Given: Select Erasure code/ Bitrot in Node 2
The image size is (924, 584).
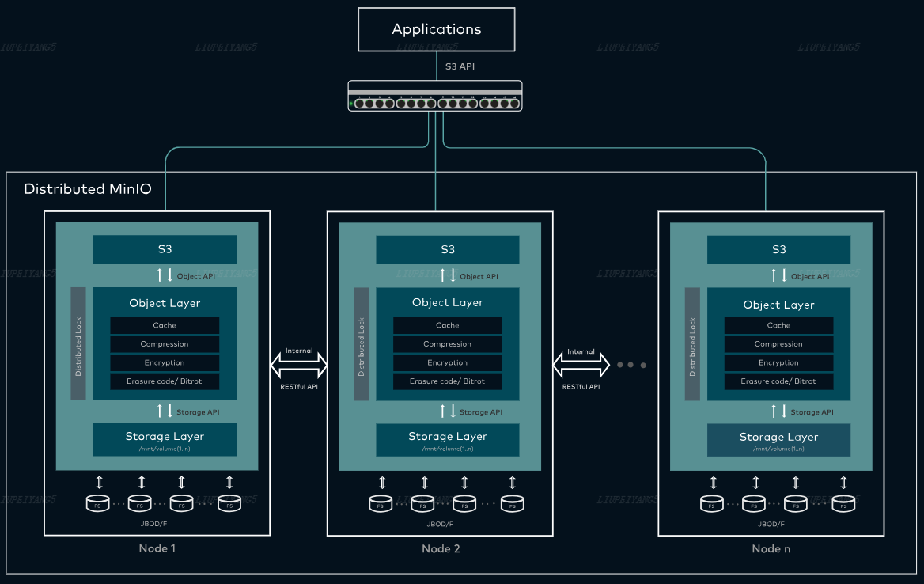Looking at the screenshot, I should [447, 381].
